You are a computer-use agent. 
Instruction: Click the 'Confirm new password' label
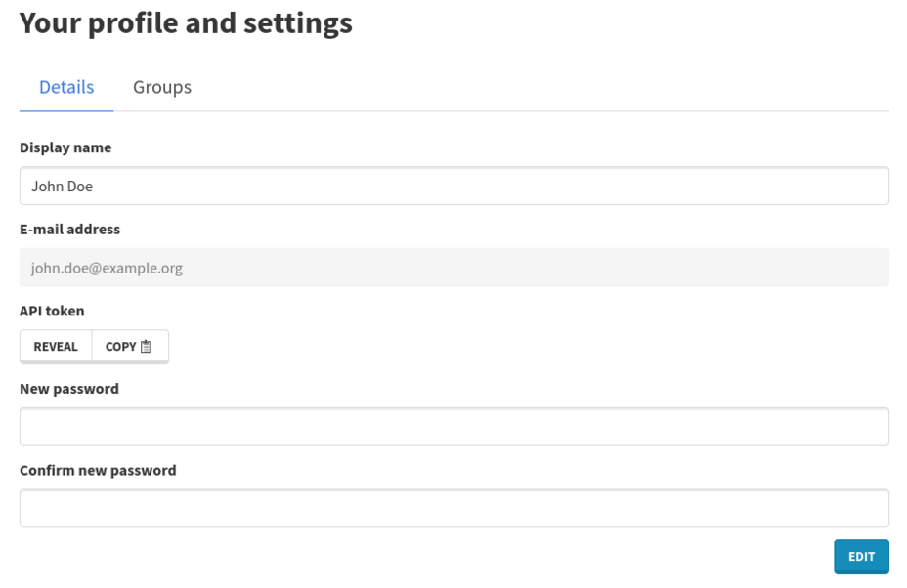coord(98,470)
